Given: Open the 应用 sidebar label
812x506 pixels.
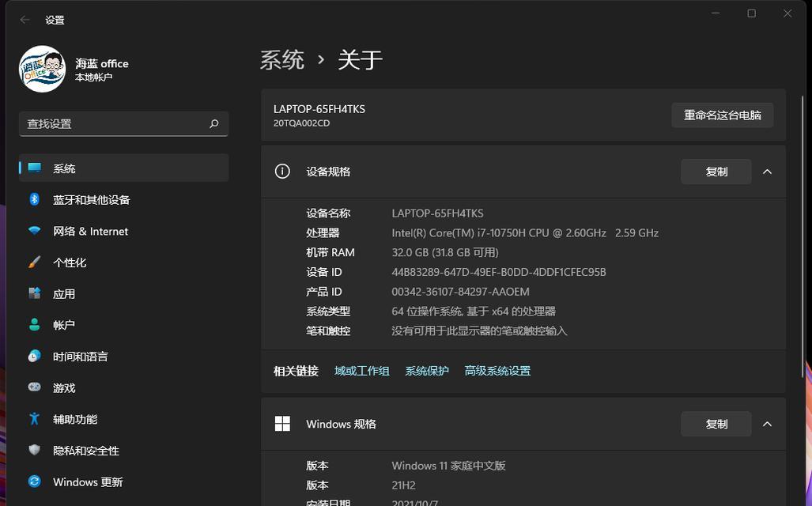Looking at the screenshot, I should (64, 294).
